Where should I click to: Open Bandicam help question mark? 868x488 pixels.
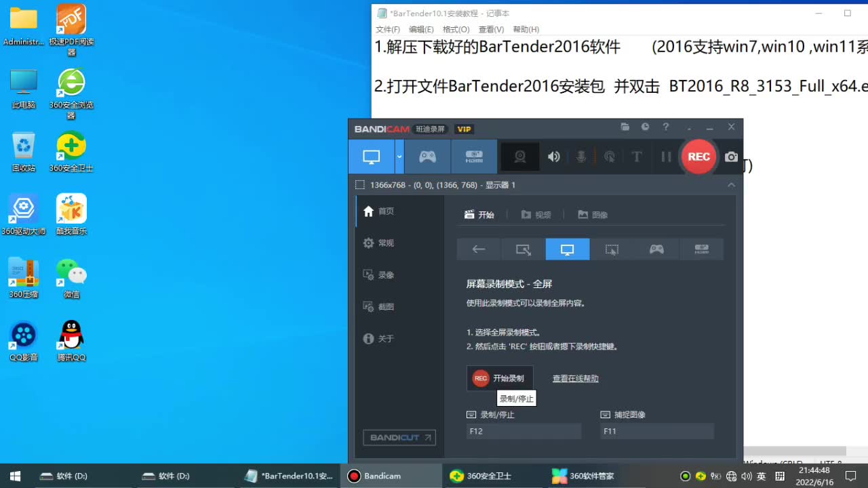click(x=666, y=127)
